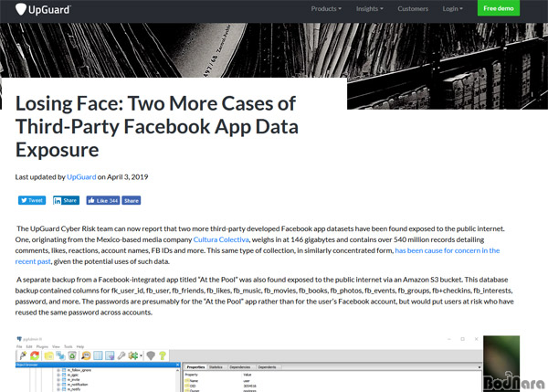Viewport: 548px width, 392px height.
Task: Click the pgAdmin grey guru hint icon
Action: point(151,355)
